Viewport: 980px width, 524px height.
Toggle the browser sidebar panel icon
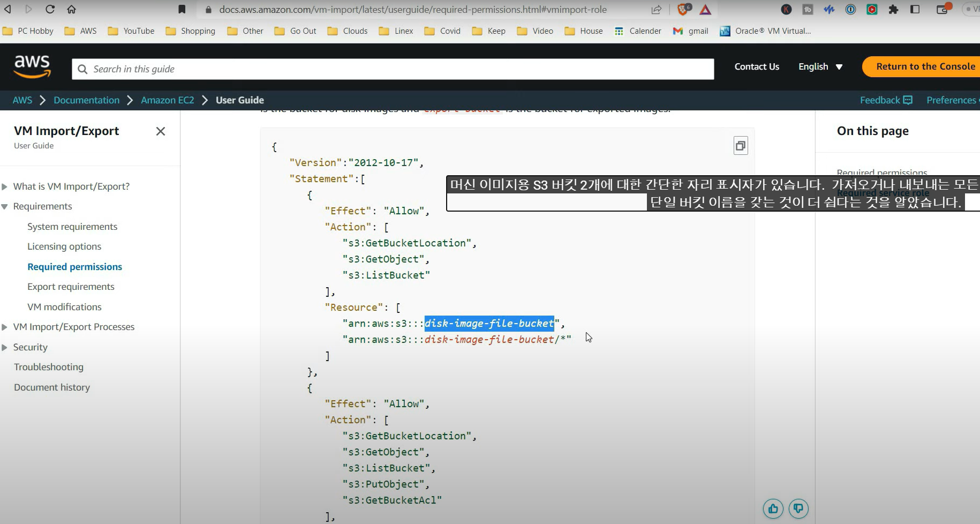point(915,9)
